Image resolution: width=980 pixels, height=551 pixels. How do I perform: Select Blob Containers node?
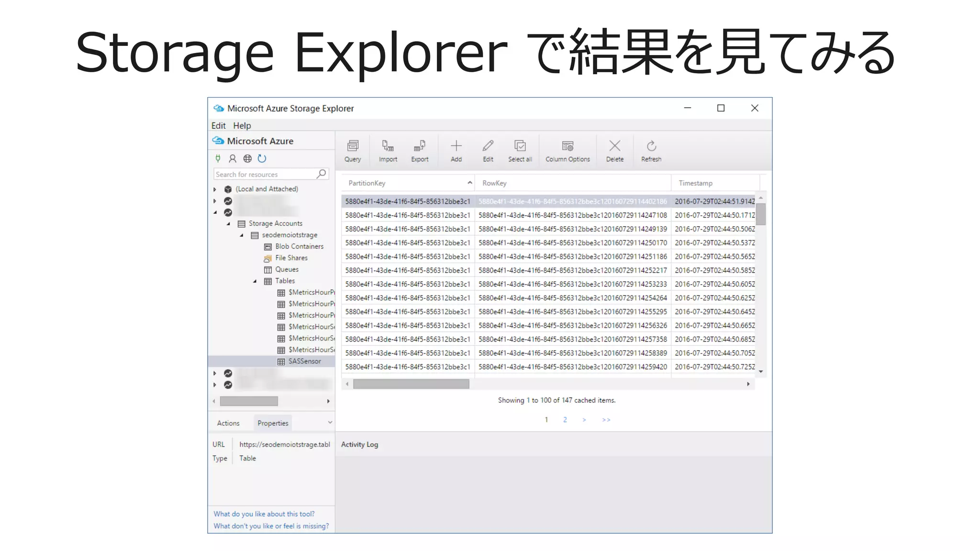tap(299, 246)
